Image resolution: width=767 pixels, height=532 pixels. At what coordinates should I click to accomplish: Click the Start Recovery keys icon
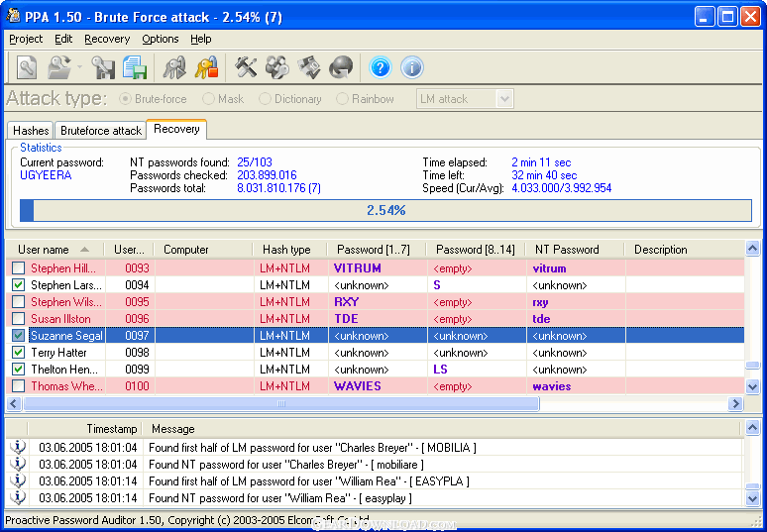click(x=174, y=67)
